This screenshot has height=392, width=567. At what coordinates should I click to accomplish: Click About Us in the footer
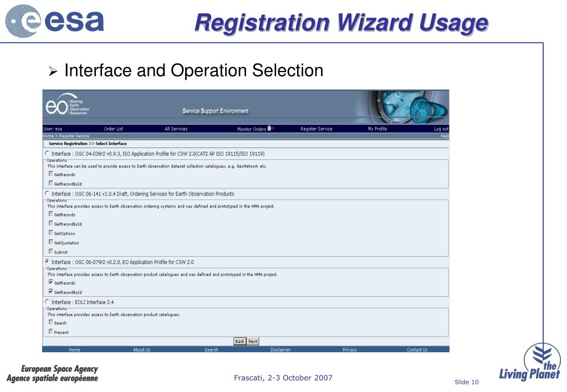[142, 350]
